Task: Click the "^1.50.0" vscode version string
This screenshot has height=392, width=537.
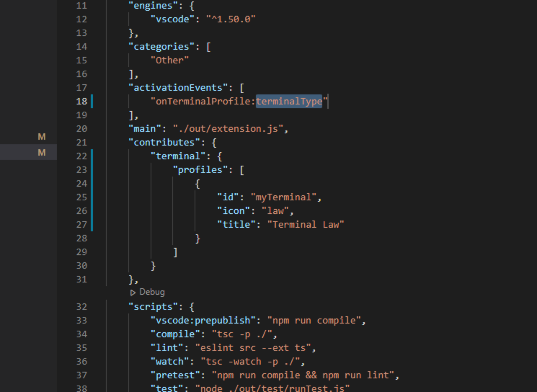Action: click(231, 19)
